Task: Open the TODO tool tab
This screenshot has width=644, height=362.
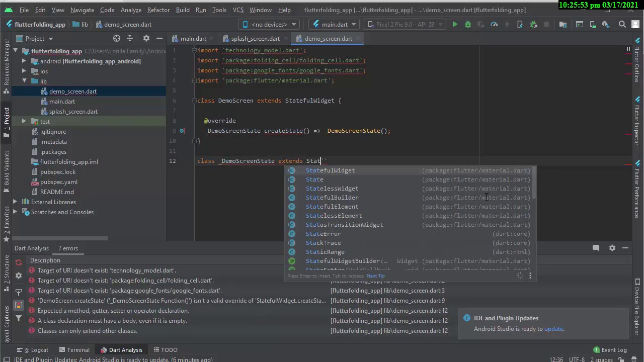Action: pos(165,350)
